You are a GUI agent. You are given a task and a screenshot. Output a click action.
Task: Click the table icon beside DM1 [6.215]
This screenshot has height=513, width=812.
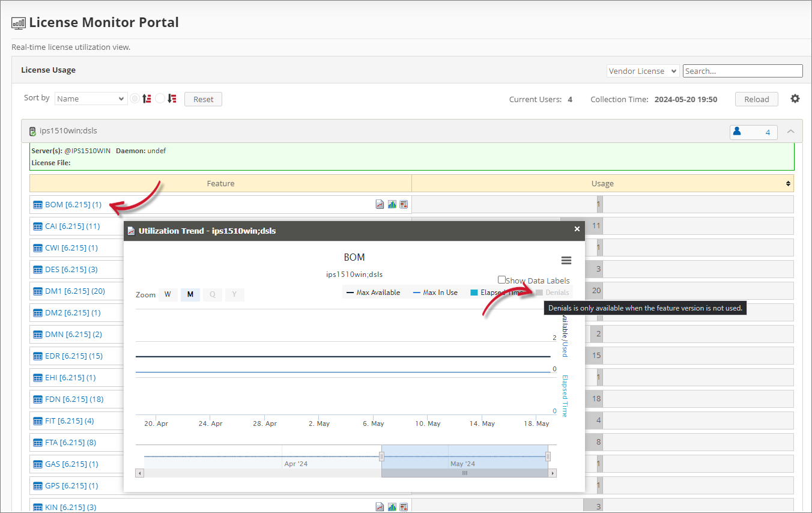pyautogui.click(x=38, y=291)
